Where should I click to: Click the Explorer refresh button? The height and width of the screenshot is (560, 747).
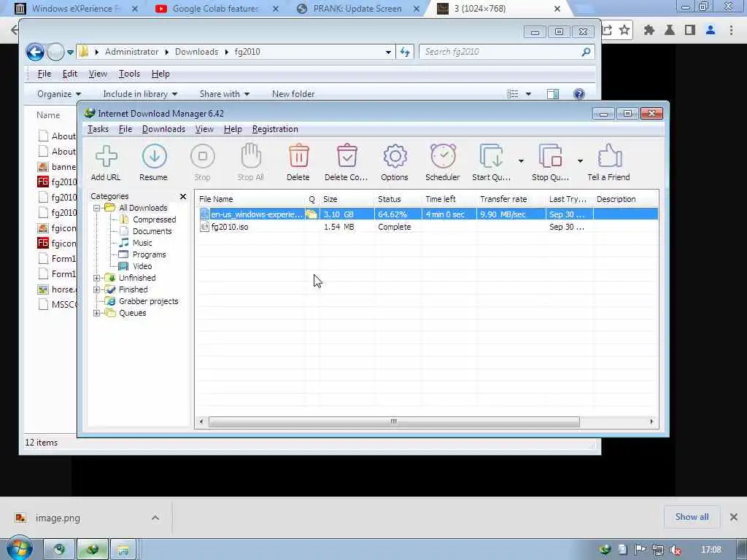coord(405,52)
